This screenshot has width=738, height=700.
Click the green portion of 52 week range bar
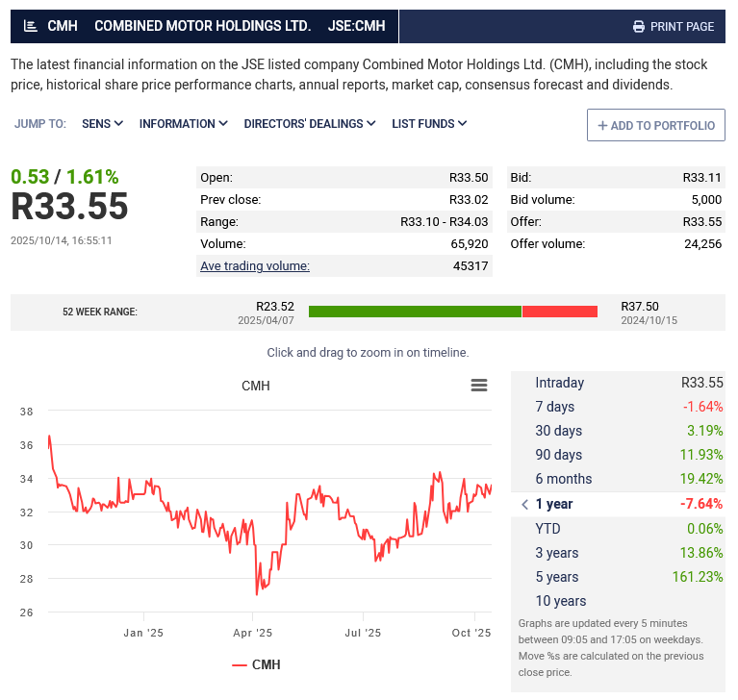point(415,312)
